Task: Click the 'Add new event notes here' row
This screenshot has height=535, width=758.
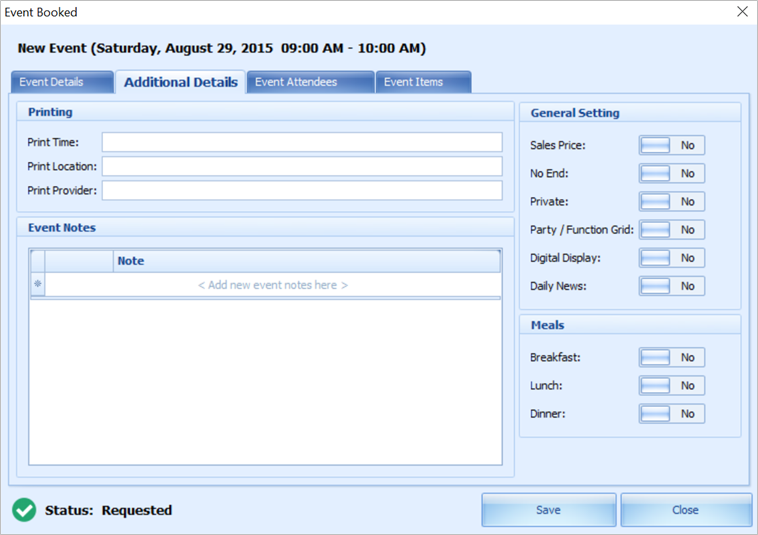Action: (273, 285)
